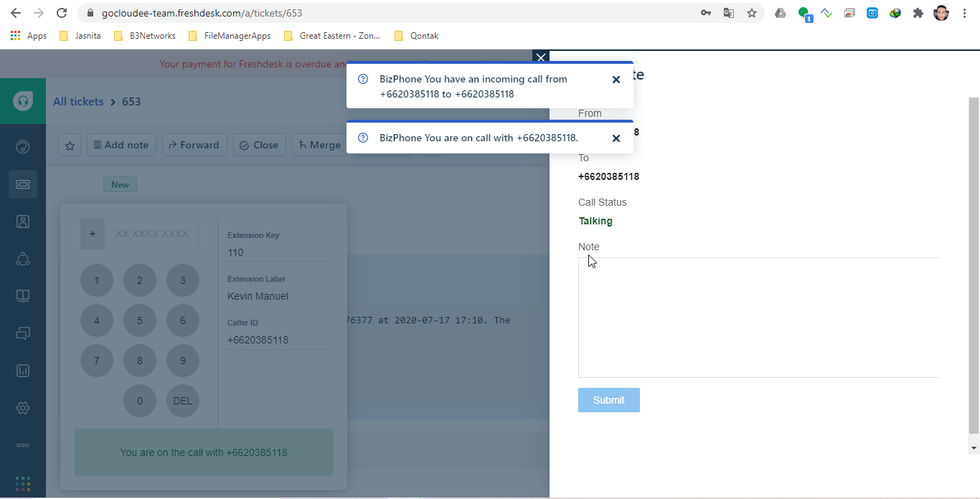Go to All tickets breadcrumb link
Viewport: 980px width, 499px height.
78,102
